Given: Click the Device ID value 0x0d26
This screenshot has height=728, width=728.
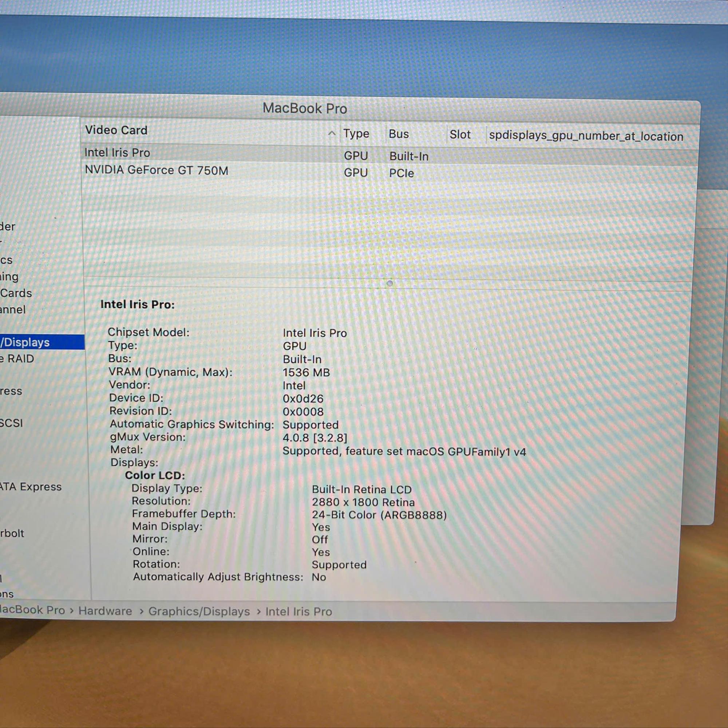Looking at the screenshot, I should pos(303,399).
